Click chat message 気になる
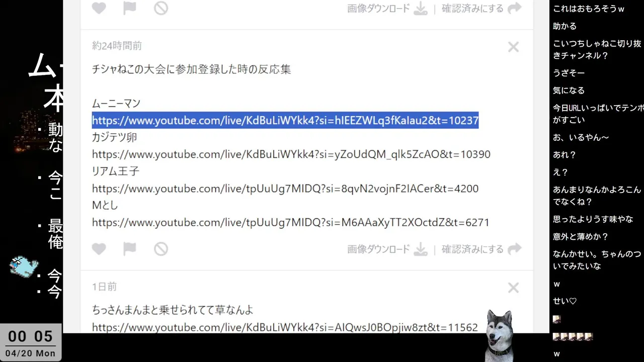Image resolution: width=644 pixels, height=362 pixels. pos(569,90)
